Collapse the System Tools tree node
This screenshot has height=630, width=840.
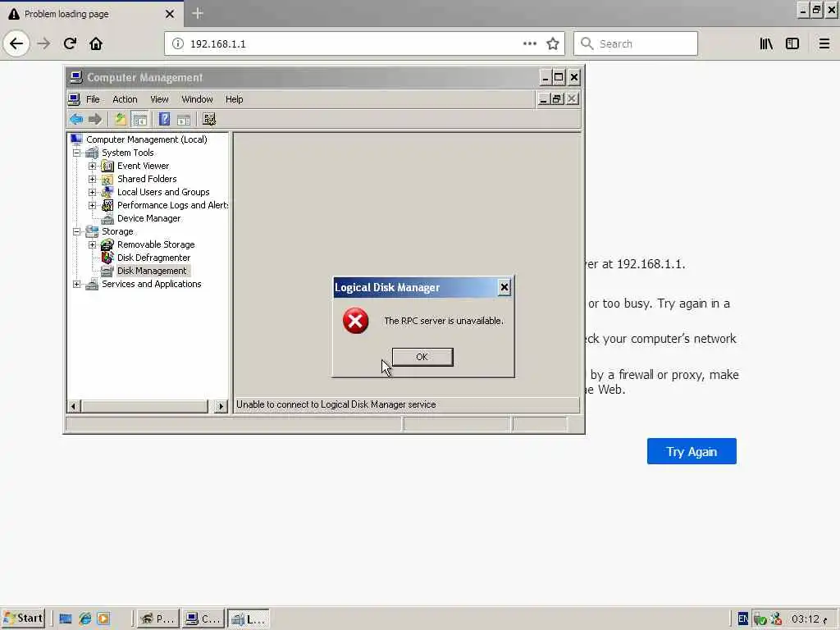tap(76, 153)
